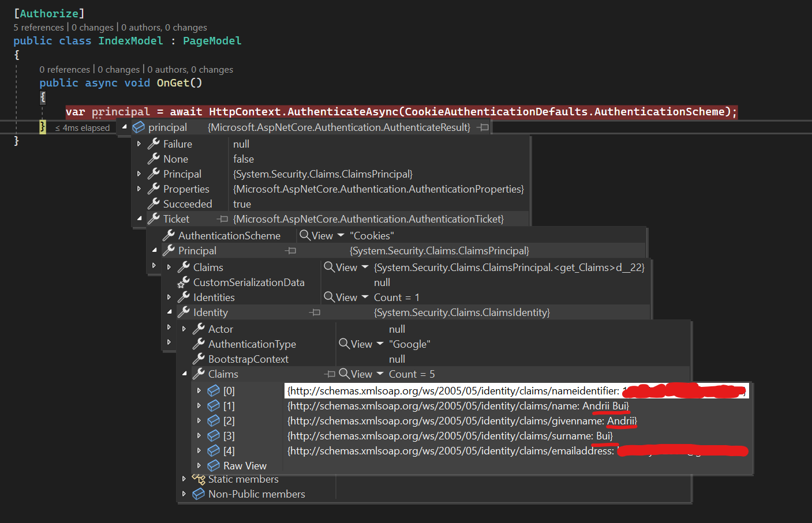Click the IndexModel class name
Viewport: 812px width, 523px height.
pyautogui.click(x=130, y=40)
